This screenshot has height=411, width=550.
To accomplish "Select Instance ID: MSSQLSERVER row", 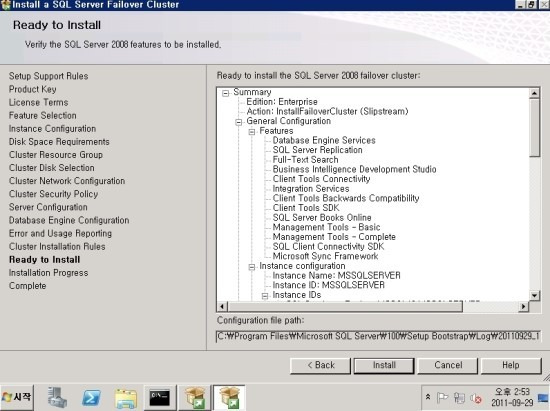I will 328,285.
